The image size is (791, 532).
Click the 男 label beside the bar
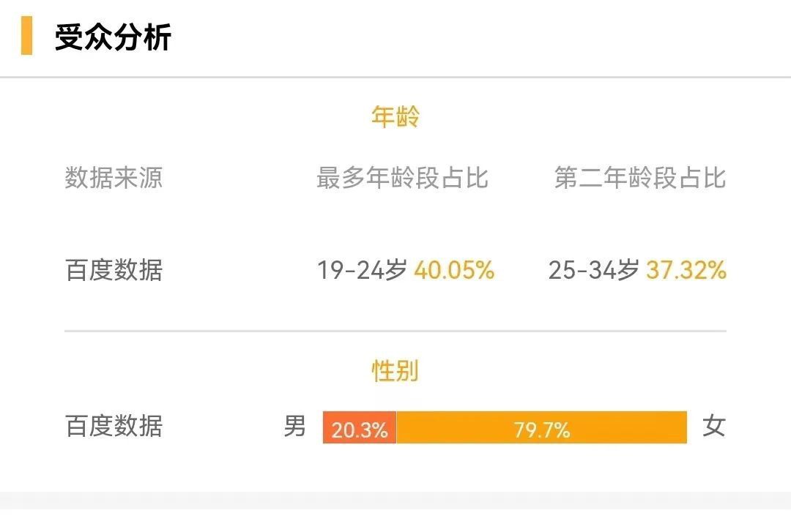pos(294,426)
